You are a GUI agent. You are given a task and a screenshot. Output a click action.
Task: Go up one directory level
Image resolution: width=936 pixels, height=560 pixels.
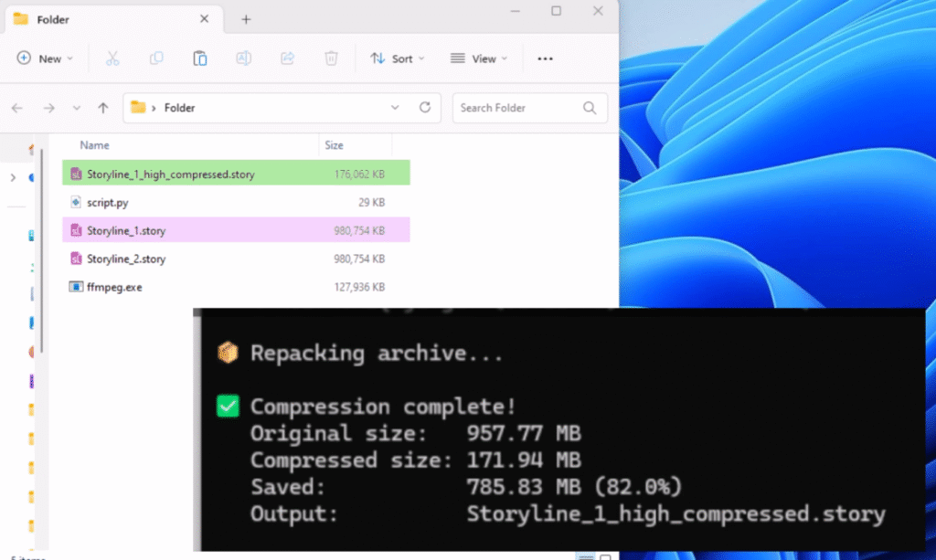point(103,108)
